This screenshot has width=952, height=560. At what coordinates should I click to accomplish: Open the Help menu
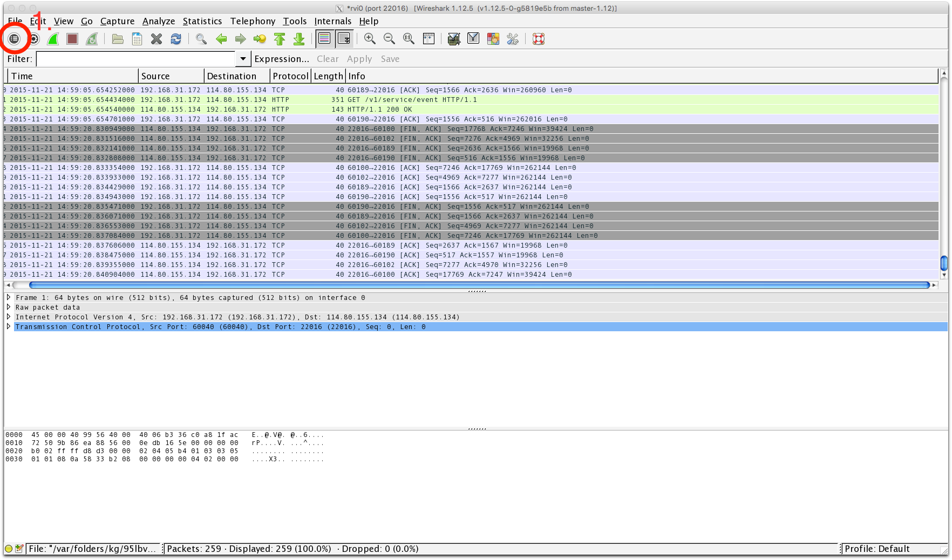[x=369, y=21]
